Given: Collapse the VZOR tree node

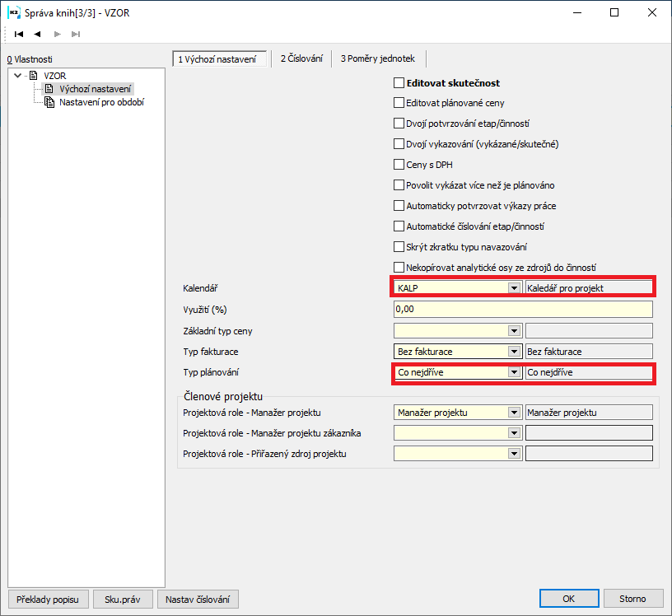Looking at the screenshot, I should point(17,76).
